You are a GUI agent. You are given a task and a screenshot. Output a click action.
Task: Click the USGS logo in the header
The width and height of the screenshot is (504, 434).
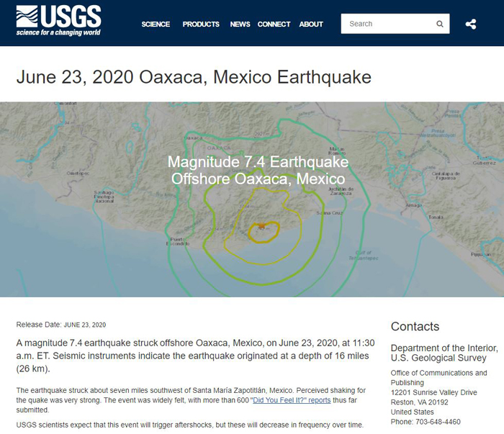pyautogui.click(x=58, y=20)
